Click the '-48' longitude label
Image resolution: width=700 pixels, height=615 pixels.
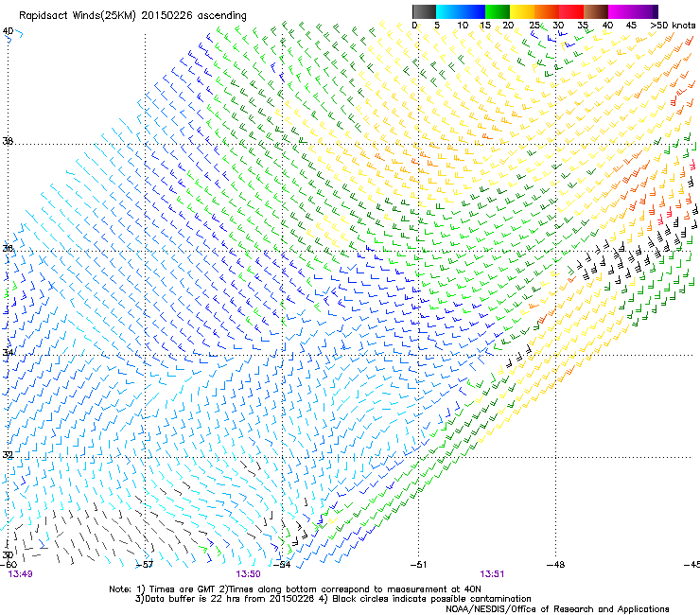point(556,565)
